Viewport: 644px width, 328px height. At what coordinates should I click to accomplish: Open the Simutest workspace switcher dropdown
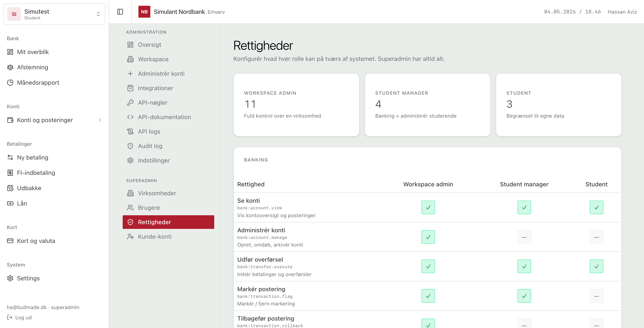(x=54, y=14)
